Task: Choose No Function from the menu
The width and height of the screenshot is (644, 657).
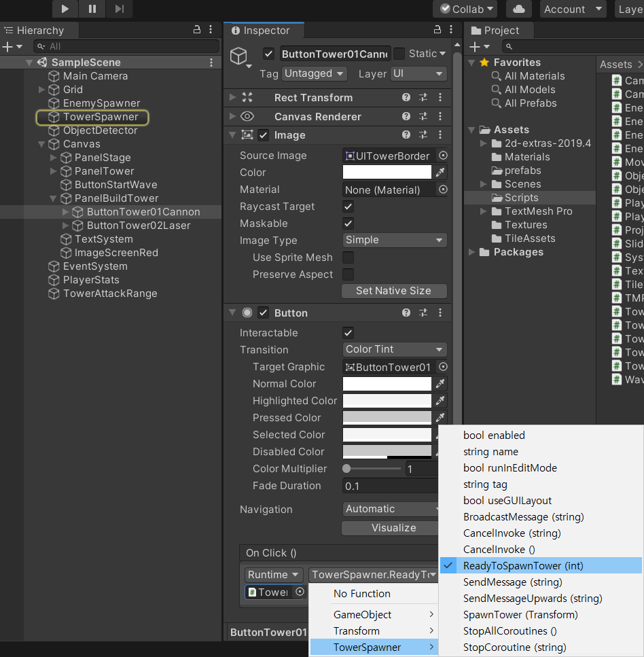Action: click(x=361, y=593)
